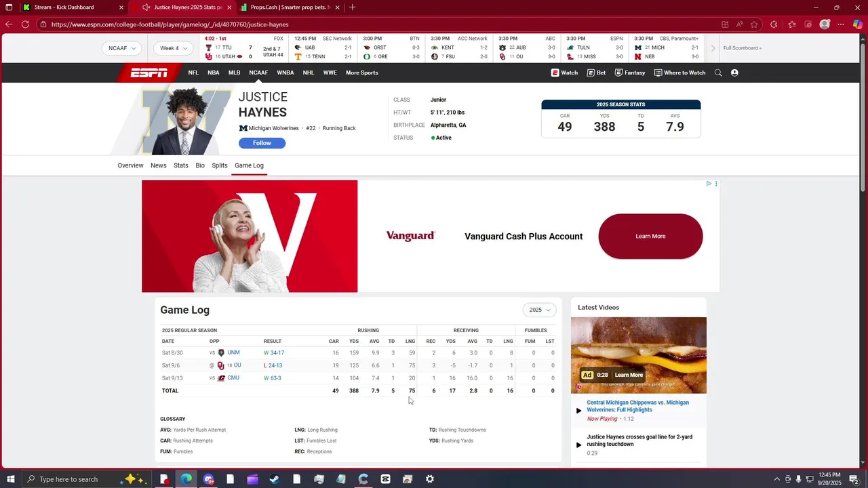Open Steam from the taskbar
The image size is (868, 488).
point(274,479)
